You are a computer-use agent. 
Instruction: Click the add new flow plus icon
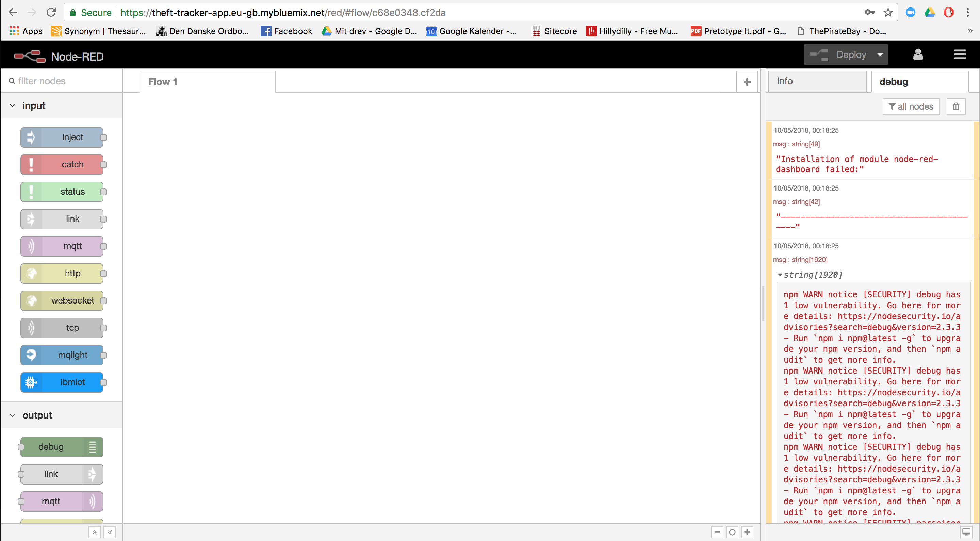click(x=747, y=82)
